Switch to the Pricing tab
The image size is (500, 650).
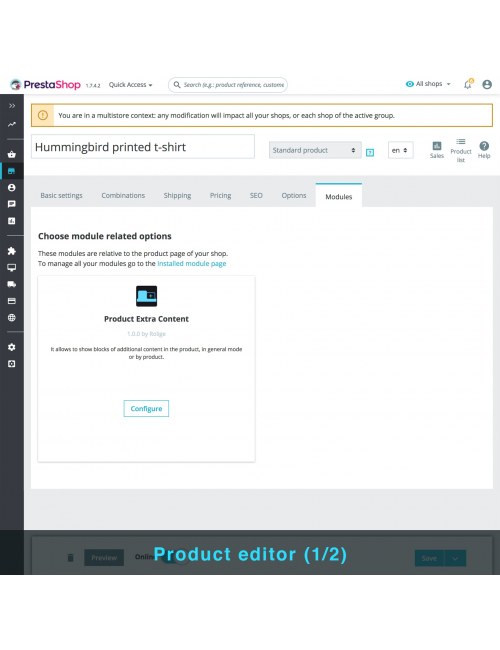click(220, 195)
